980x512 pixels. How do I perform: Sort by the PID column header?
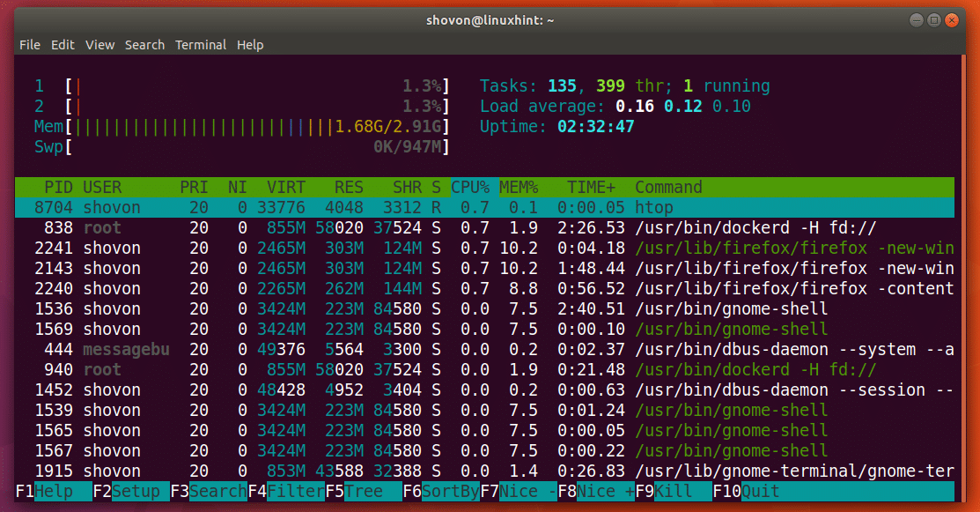[59, 187]
